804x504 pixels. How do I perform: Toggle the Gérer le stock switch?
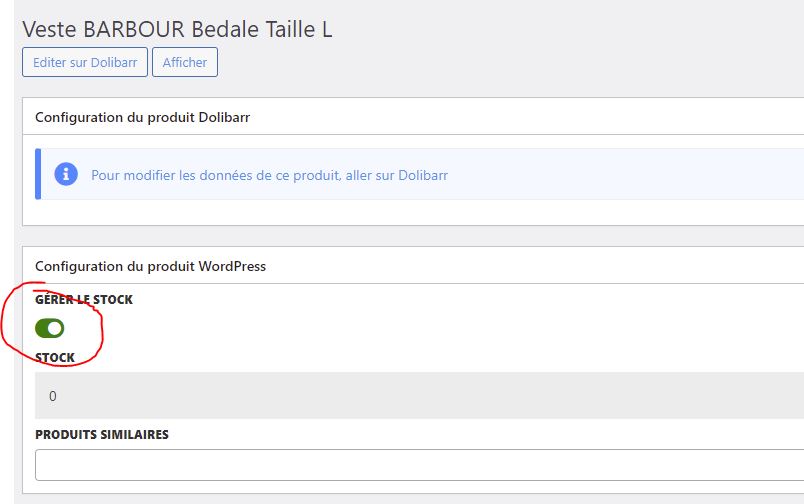(50, 328)
